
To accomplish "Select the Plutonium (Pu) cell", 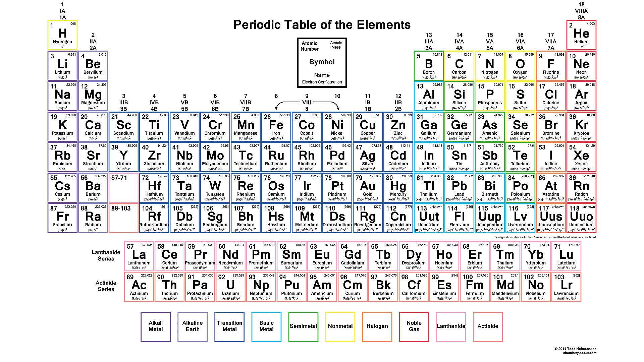I will point(291,287).
